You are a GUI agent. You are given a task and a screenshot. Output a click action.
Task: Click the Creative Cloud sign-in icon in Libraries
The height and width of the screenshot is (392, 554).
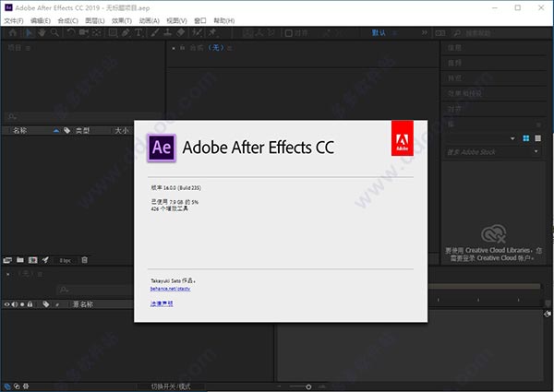(x=493, y=233)
